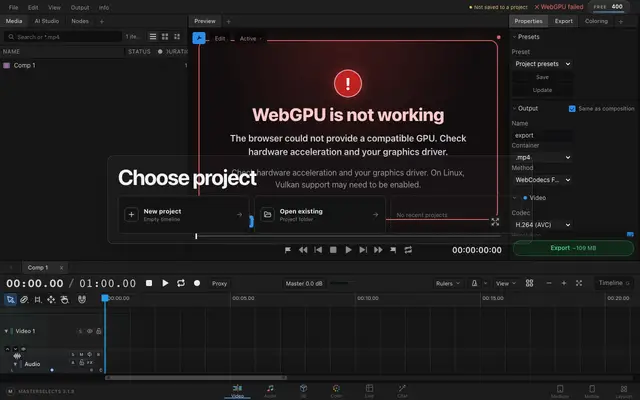Click the set out-point flag icon

pos(393,250)
